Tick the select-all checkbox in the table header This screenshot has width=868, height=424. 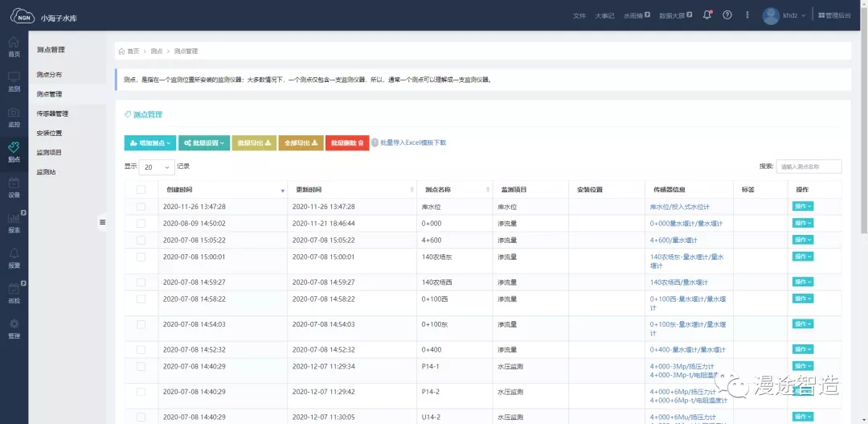141,190
